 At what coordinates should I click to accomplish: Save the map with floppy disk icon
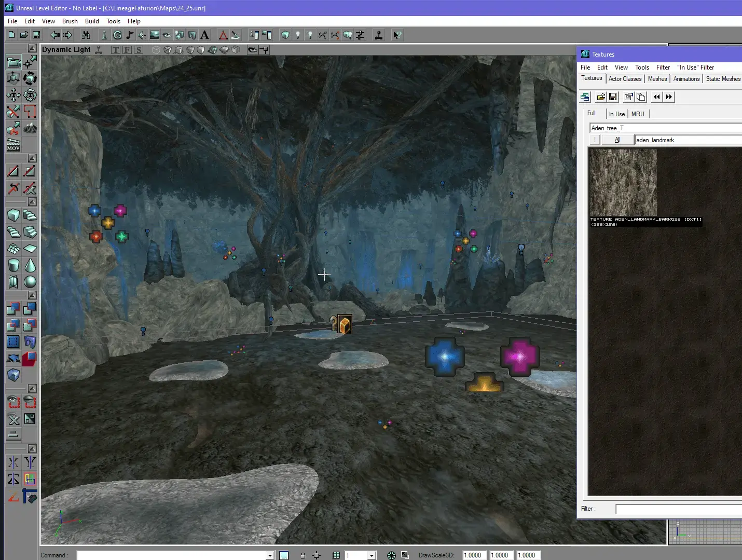pos(36,35)
